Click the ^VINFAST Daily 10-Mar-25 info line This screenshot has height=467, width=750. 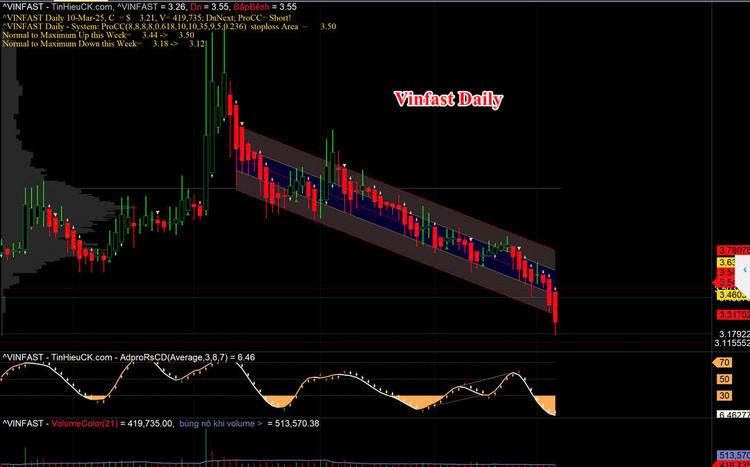click(146, 17)
